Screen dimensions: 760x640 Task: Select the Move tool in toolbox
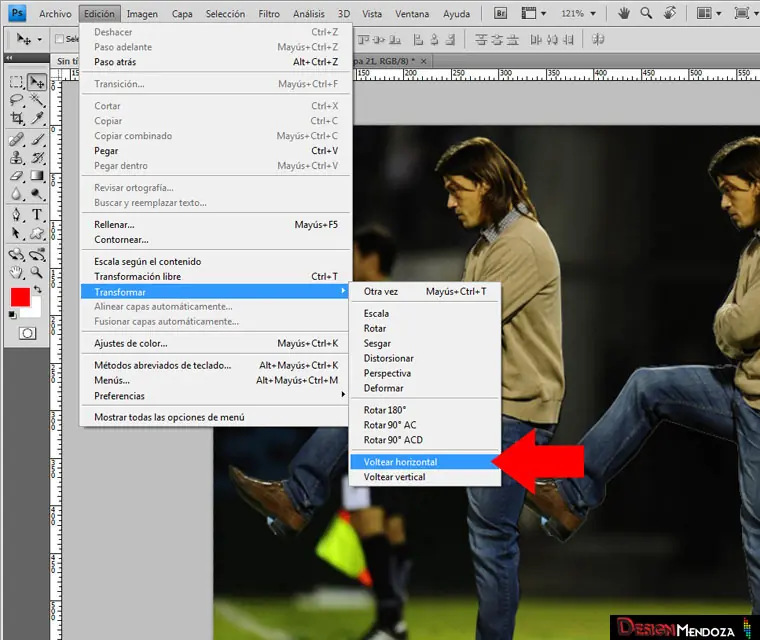(37, 82)
